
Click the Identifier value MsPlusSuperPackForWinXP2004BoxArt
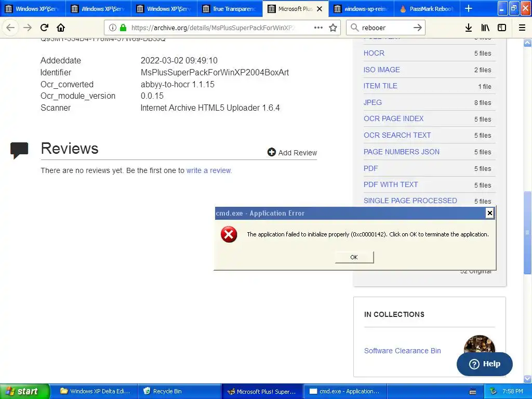pos(215,72)
